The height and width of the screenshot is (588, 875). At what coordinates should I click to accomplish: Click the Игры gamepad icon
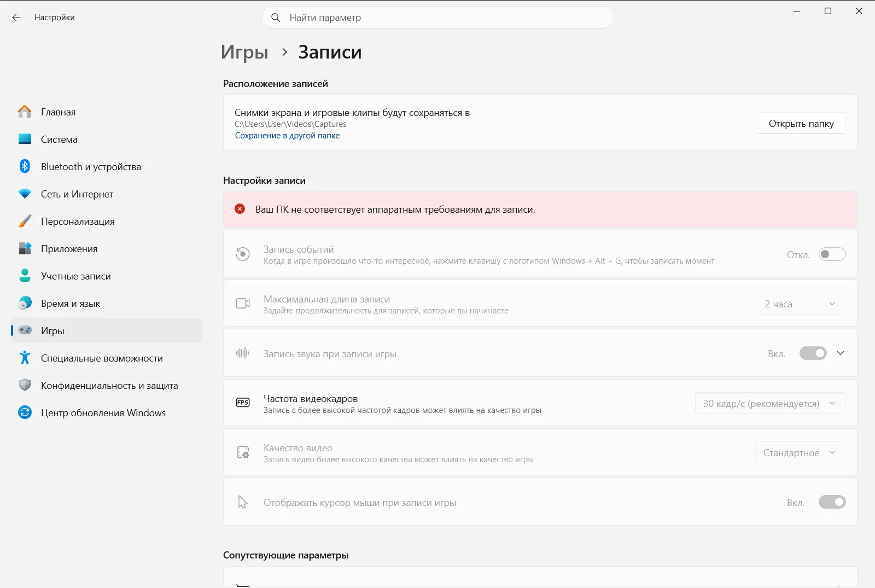coord(25,330)
